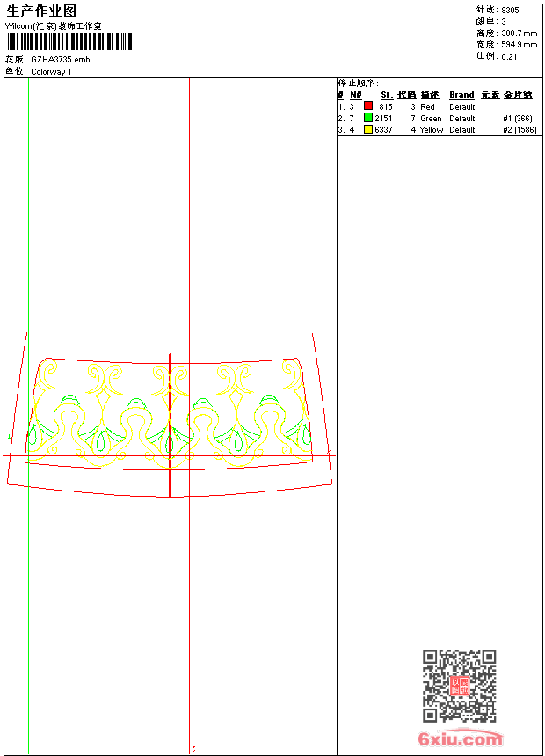The width and height of the screenshot is (545, 756).
Task: Select stitch count 2151 in Green row
Action: tap(383, 119)
